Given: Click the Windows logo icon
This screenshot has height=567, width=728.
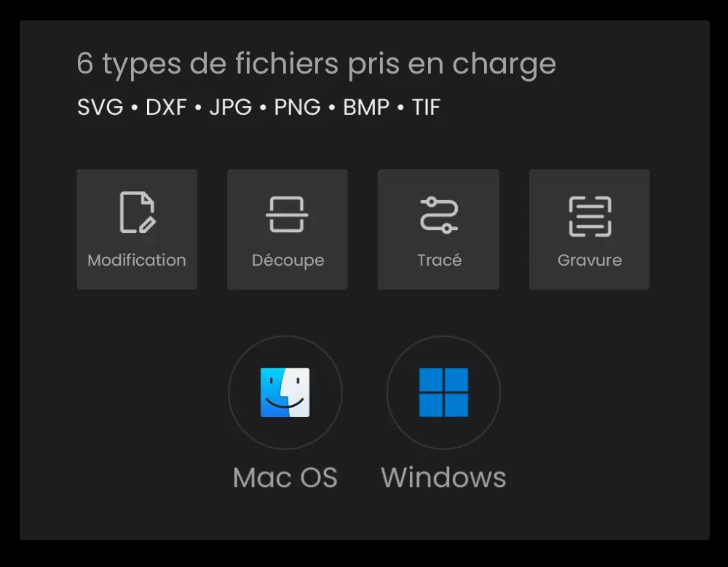Looking at the screenshot, I should 443,392.
